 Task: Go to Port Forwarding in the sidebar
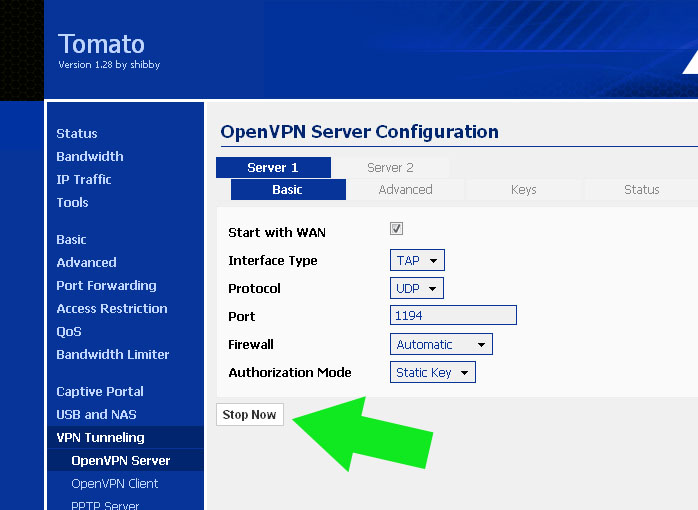(106, 286)
